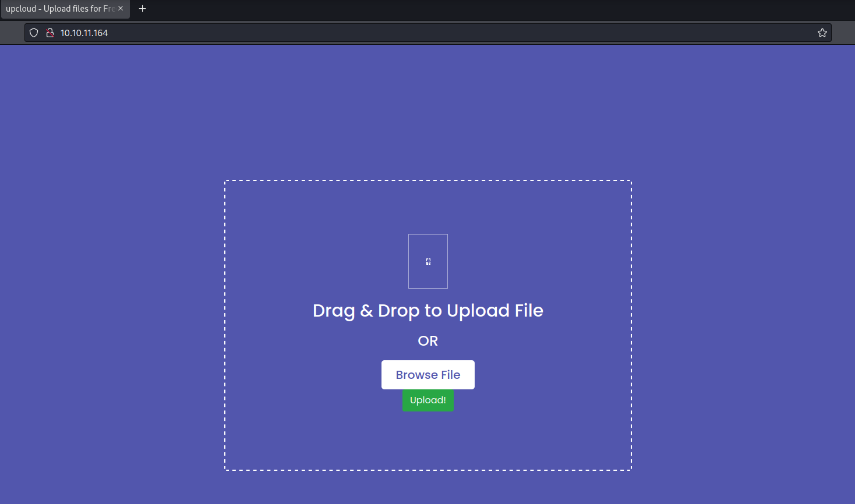
Task: Click the broken image placeholder above the heading
Action: click(428, 261)
